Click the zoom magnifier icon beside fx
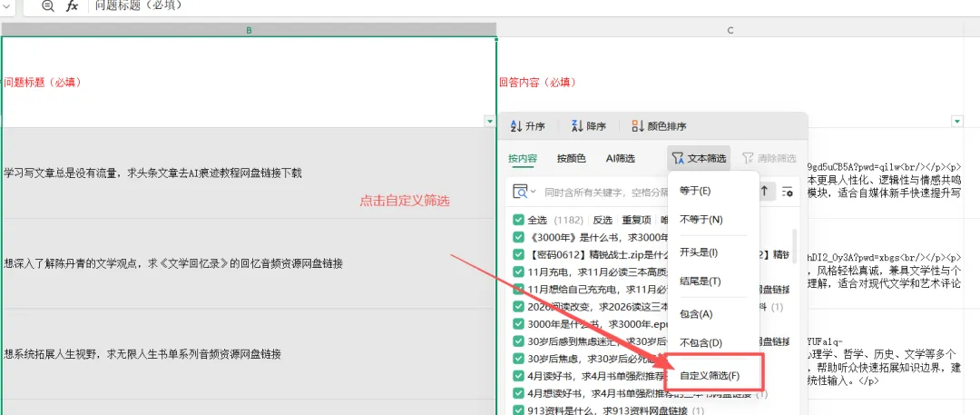This screenshot has width=980, height=415. click(x=47, y=6)
